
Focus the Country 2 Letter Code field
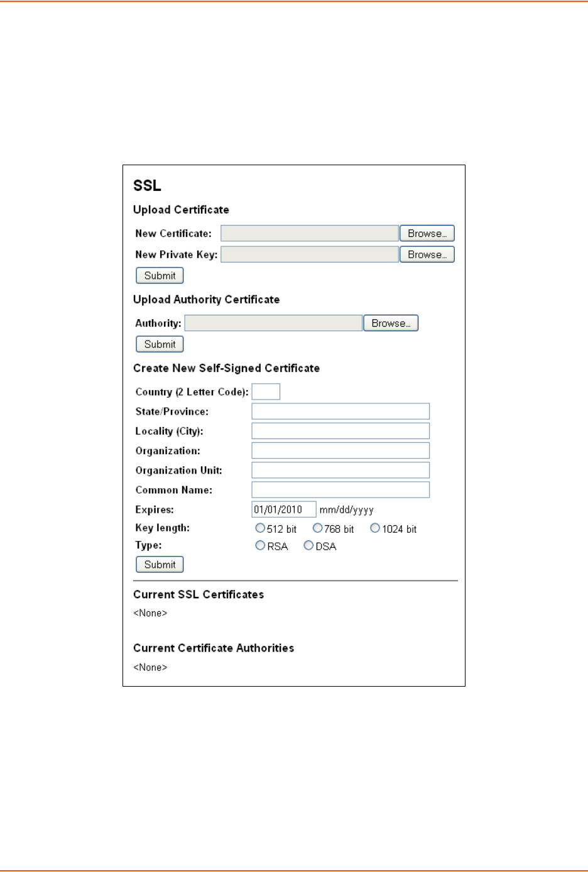(266, 392)
